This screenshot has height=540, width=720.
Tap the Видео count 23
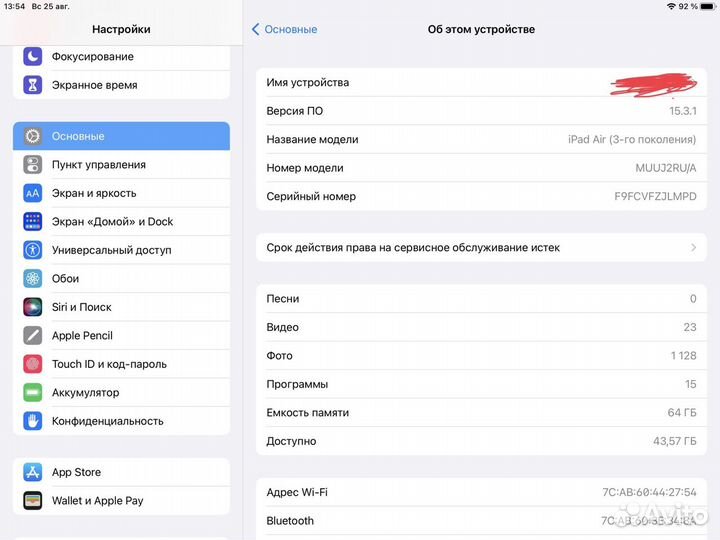click(x=690, y=327)
